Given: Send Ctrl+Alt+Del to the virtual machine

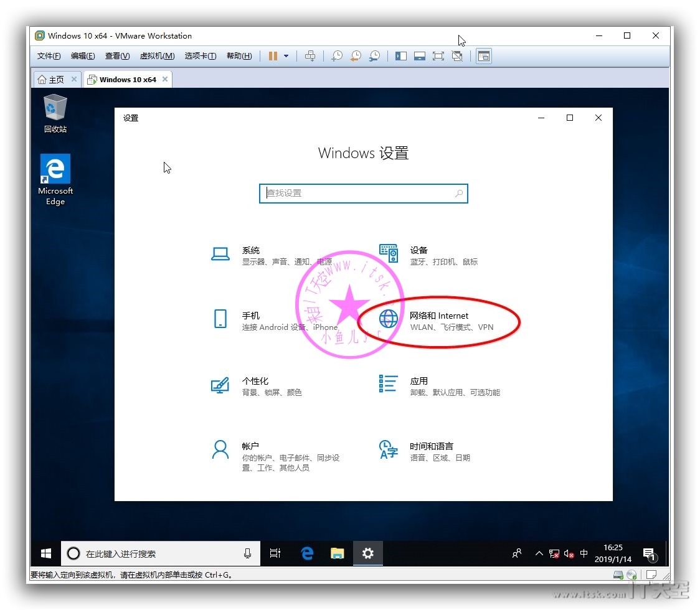Looking at the screenshot, I should click(x=310, y=56).
